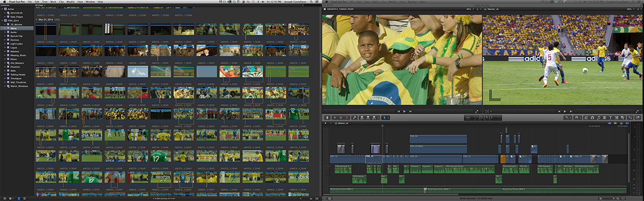Open the Trim menu
This screenshot has height=201, width=644.
pyautogui.click(x=45, y=2)
